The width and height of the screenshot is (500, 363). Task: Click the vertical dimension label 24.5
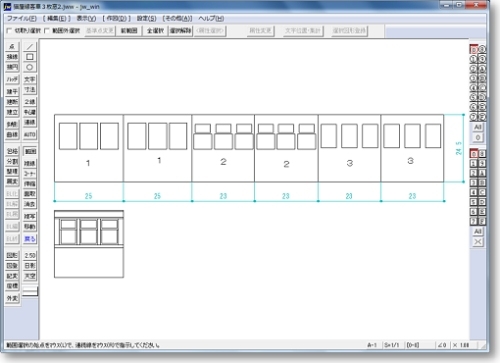coord(459,148)
